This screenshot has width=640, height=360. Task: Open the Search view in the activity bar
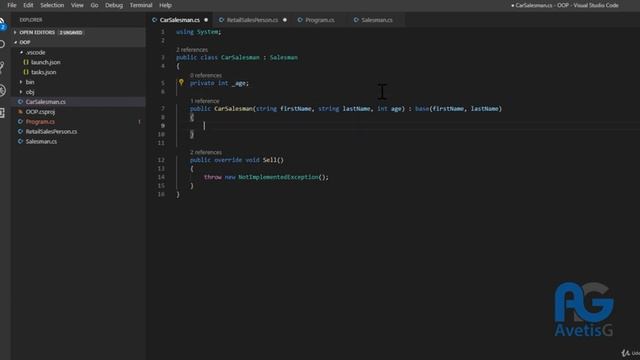point(2,44)
